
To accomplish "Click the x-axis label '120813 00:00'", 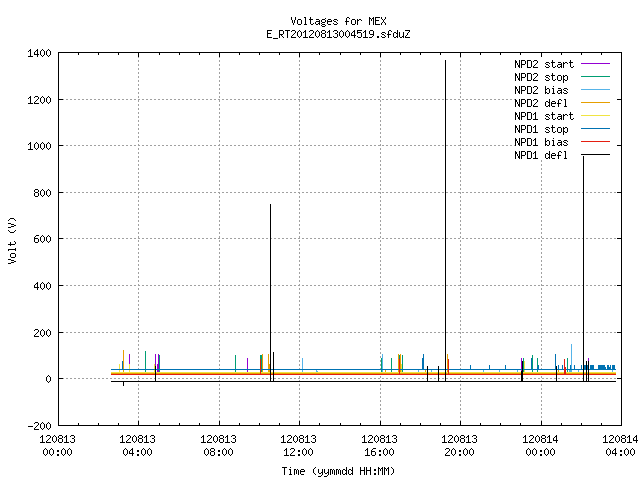I will click(x=58, y=446).
